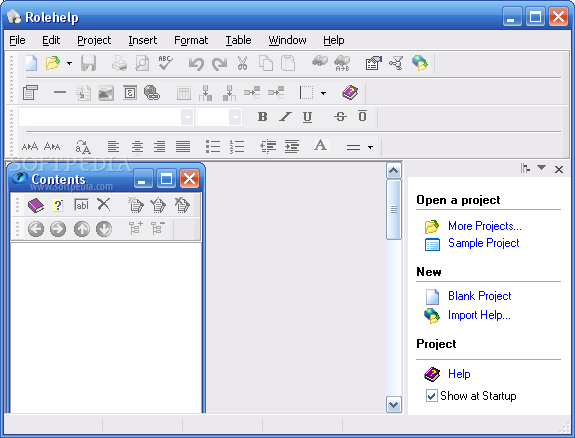Click vertical scrollbar thumb
Viewport: 575px width, 438px height.
(x=394, y=209)
